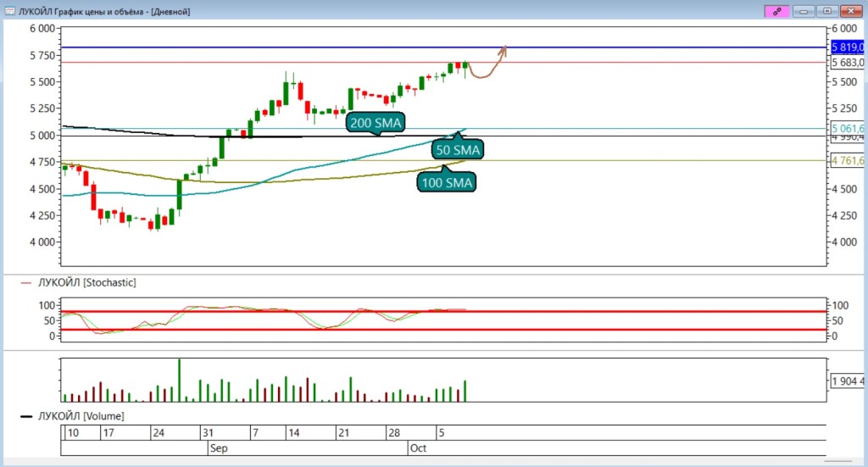Image resolution: width=868 pixels, height=467 pixels.
Task: Click the 1 904 volume value label
Action: click(848, 381)
